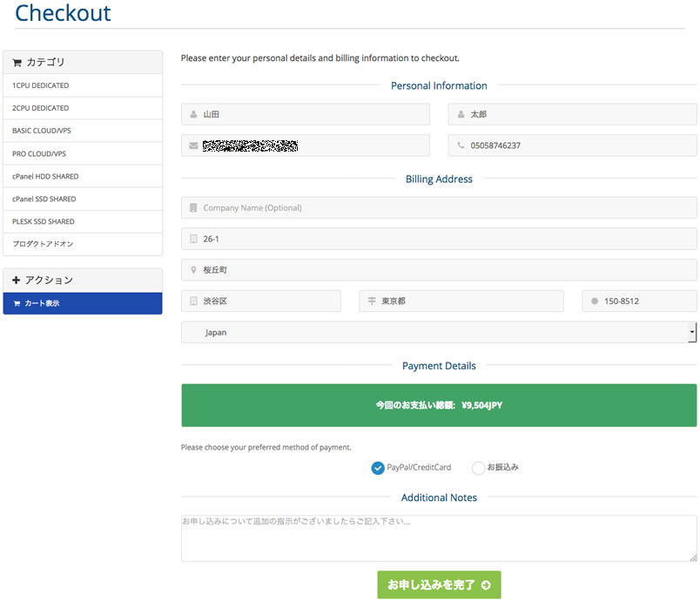Click the postal mark icon beside 東京都

tap(372, 301)
